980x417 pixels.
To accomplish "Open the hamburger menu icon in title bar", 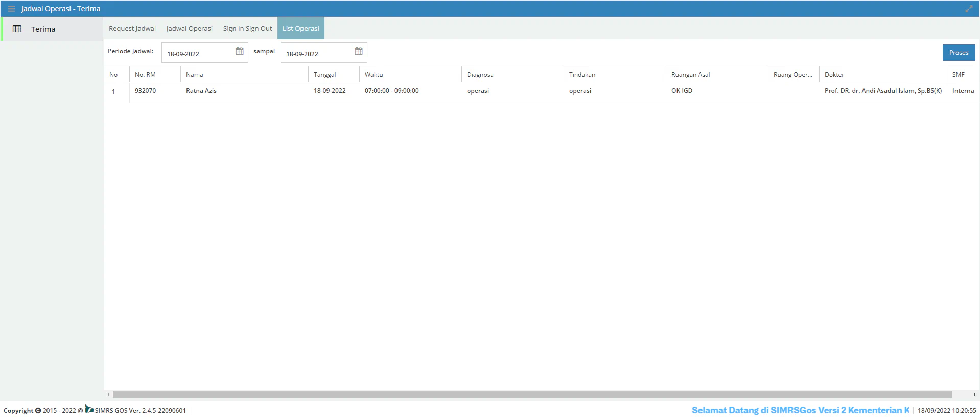I will tap(11, 9).
